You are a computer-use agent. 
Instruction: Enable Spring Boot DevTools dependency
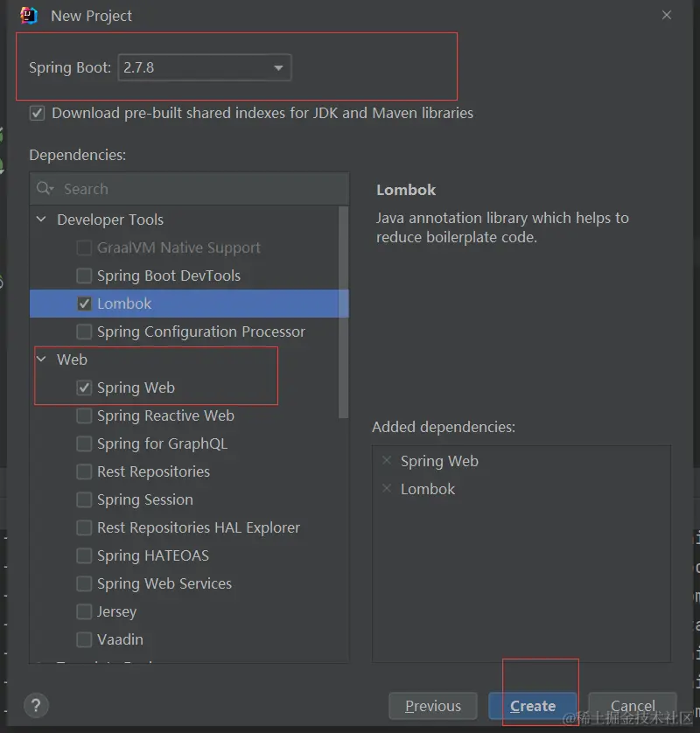click(84, 276)
